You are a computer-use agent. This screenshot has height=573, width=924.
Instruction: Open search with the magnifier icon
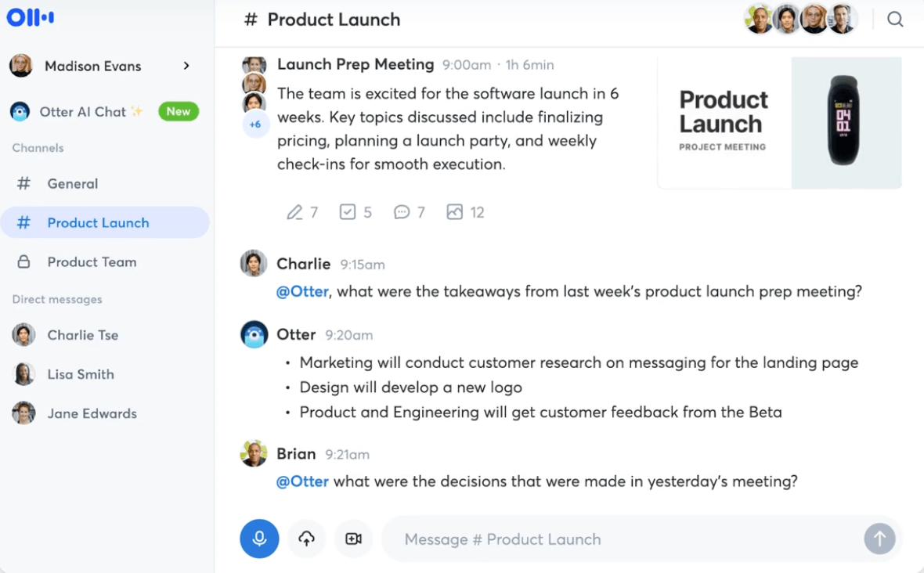(x=895, y=20)
